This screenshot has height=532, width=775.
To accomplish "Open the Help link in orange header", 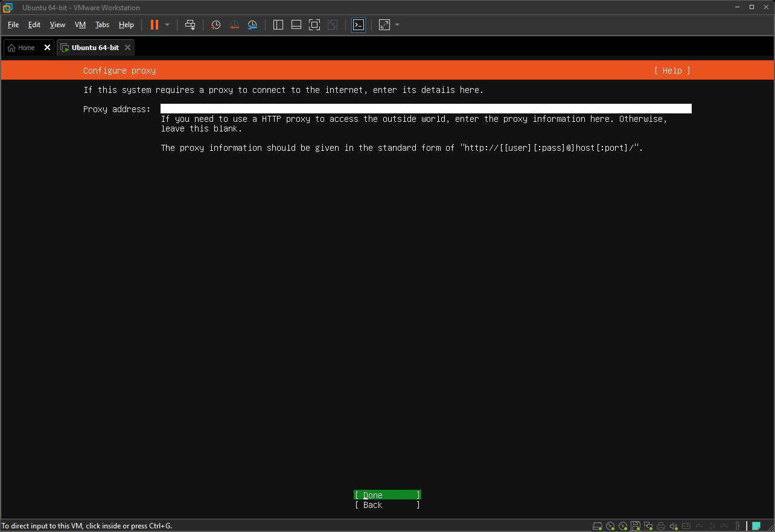I will [672, 71].
